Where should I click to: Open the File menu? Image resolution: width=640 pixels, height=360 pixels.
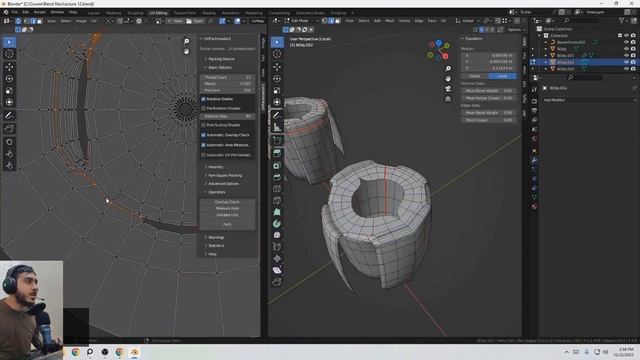tap(15, 12)
